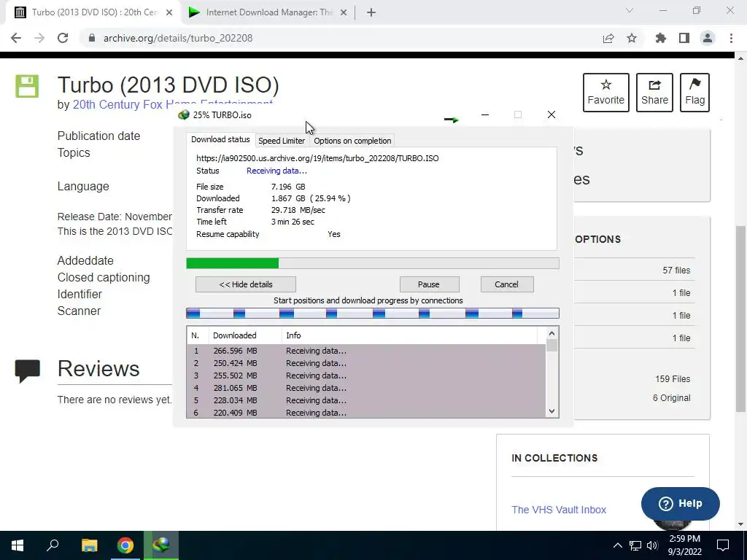Screen dimensions: 747x560
Task: Switch to the Internet Download Manager tab
Action: [x=268, y=12]
